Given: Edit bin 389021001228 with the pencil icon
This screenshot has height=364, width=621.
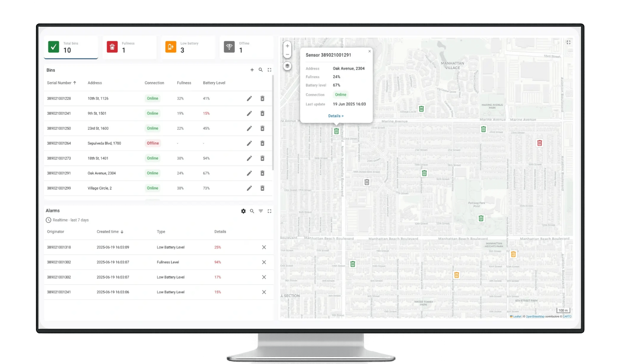Looking at the screenshot, I should point(249,98).
